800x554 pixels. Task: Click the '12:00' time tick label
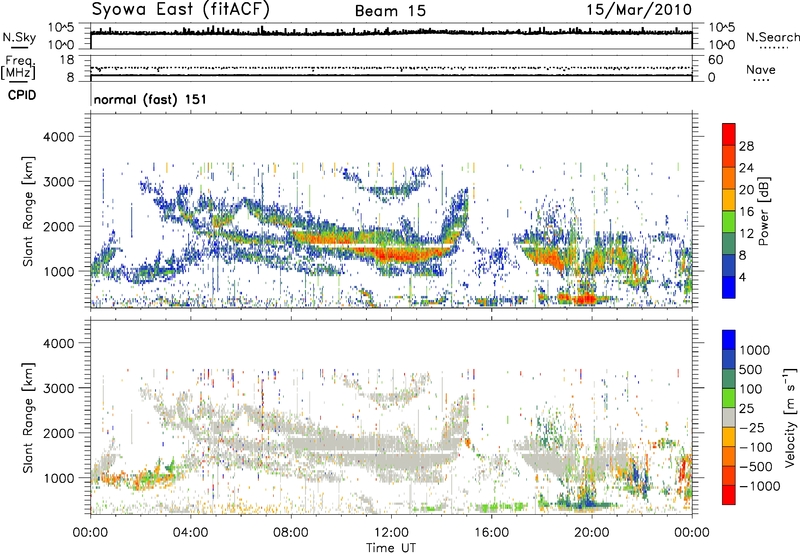tap(391, 533)
